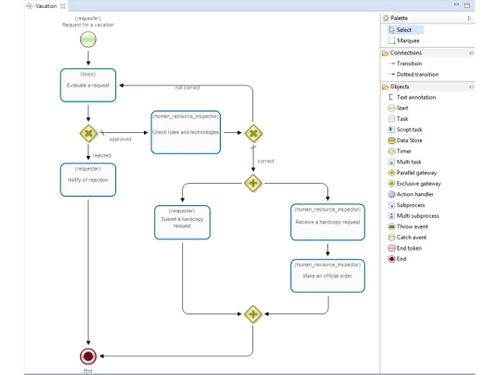Select the Text annotation object
This screenshot has height=375, width=500.
412,97
